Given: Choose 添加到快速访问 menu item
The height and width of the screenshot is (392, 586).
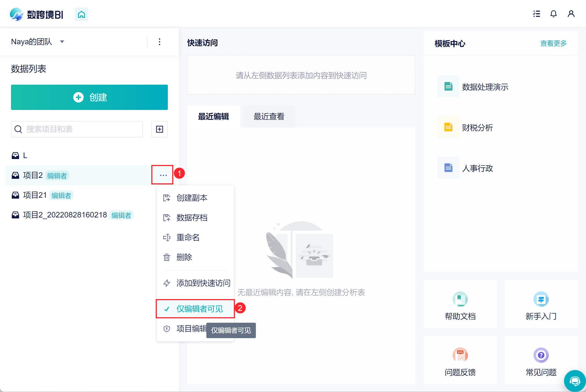Looking at the screenshot, I should pos(203,283).
